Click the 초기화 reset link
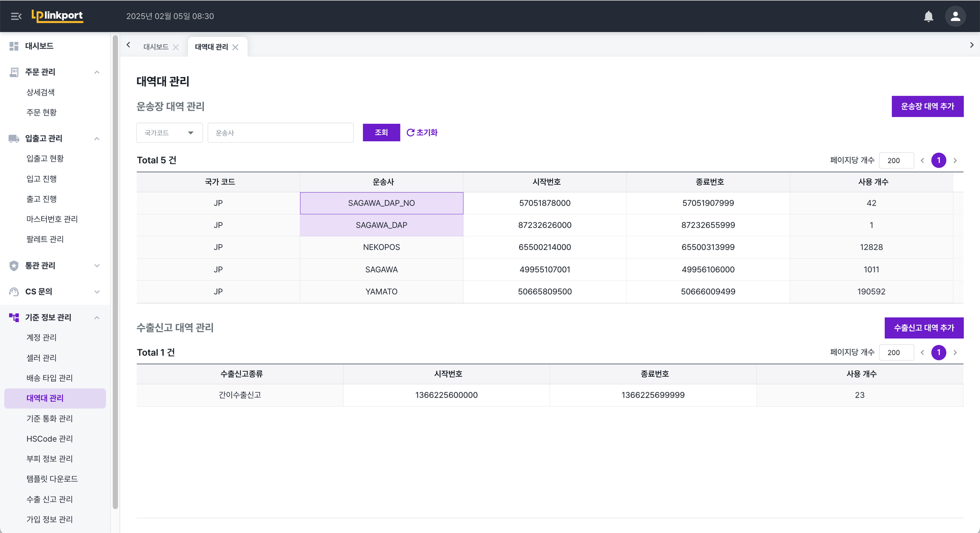This screenshot has height=533, width=980. tap(422, 133)
